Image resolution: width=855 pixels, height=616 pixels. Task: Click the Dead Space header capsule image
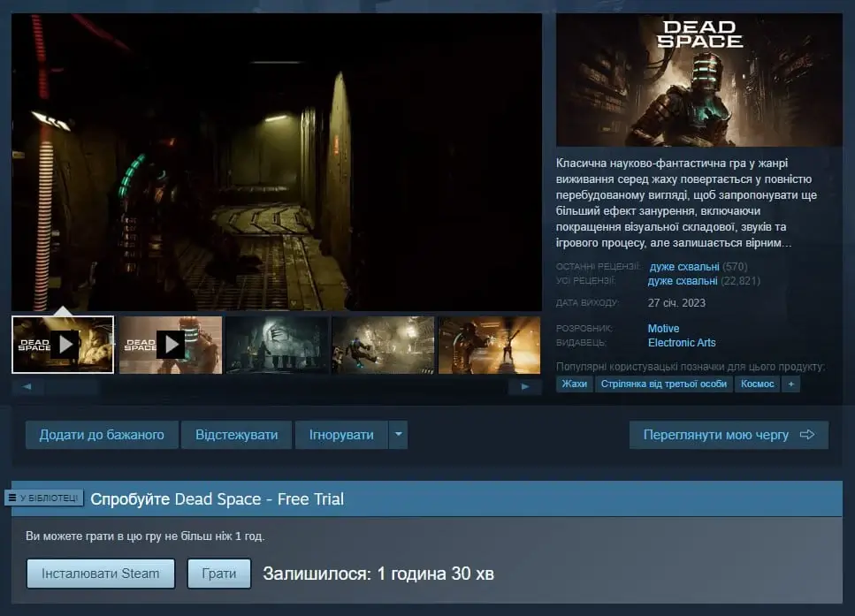tap(699, 80)
